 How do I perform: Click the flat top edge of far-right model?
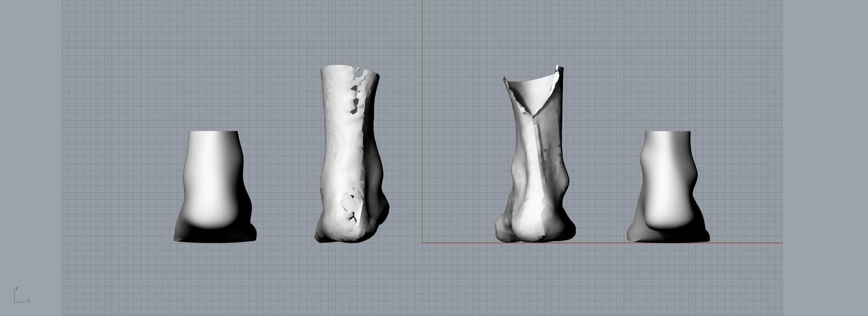pos(668,132)
